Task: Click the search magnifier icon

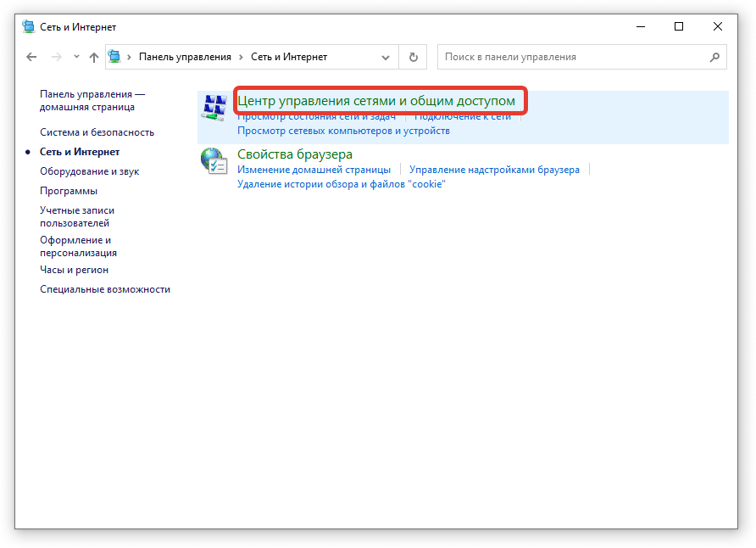Action: 714,57
